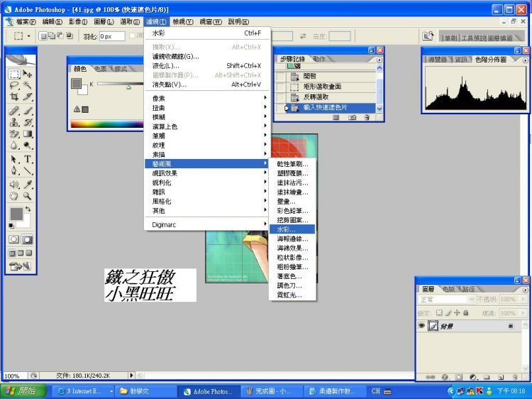This screenshot has width=532, height=399.
Task: Switch to Standard edit mode button
Action: coord(14,240)
